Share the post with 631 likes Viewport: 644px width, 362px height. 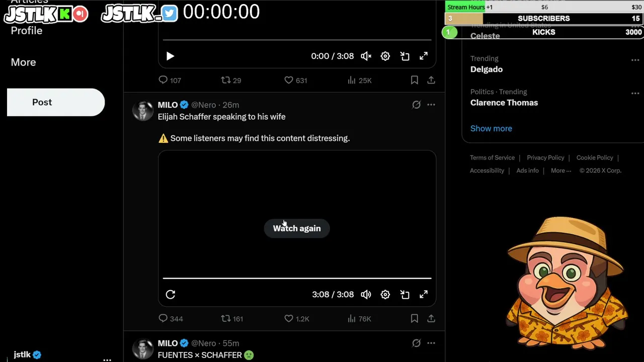point(431,80)
